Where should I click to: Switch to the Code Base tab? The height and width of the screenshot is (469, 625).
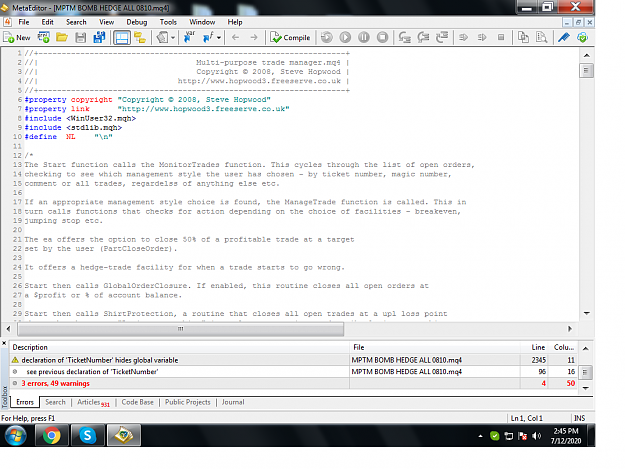pos(138,402)
